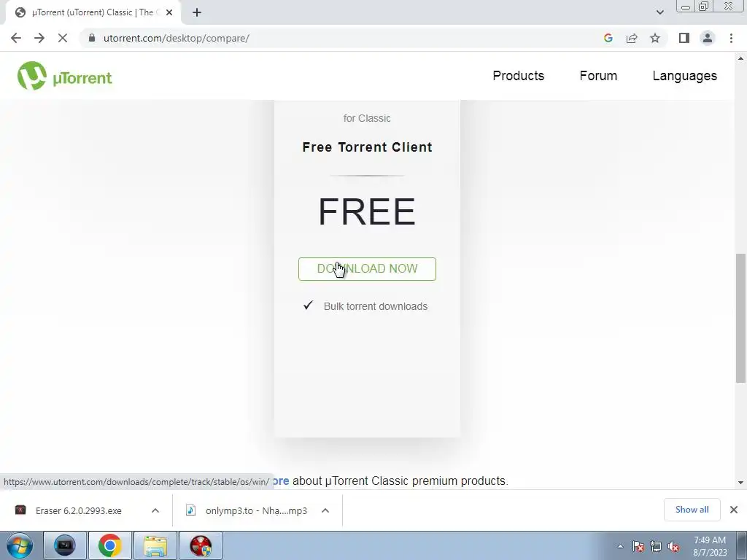Open the tab search dropdown
This screenshot has width=747, height=560.
659,12
